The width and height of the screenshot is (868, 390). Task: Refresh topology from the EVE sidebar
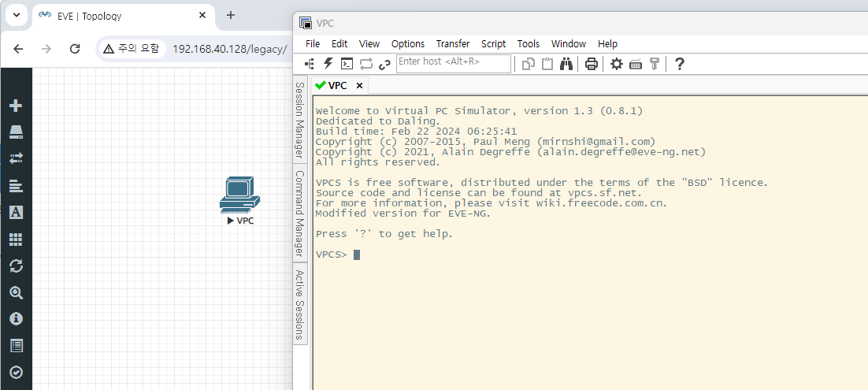(16, 266)
